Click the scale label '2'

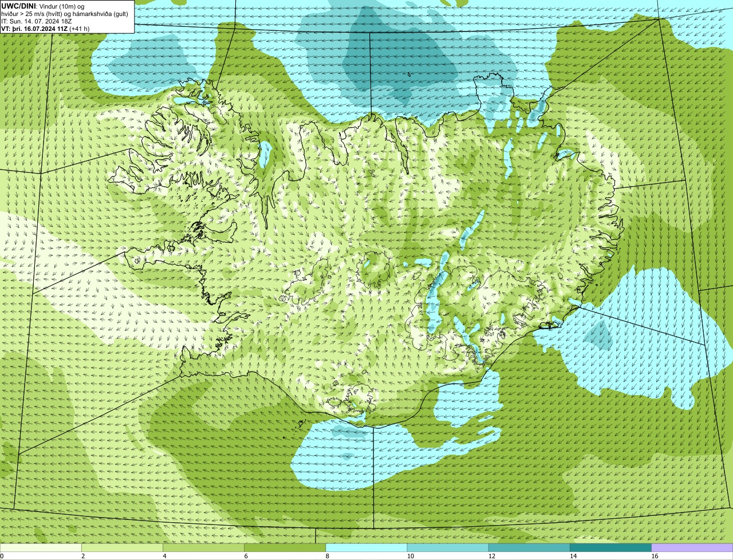(x=83, y=556)
